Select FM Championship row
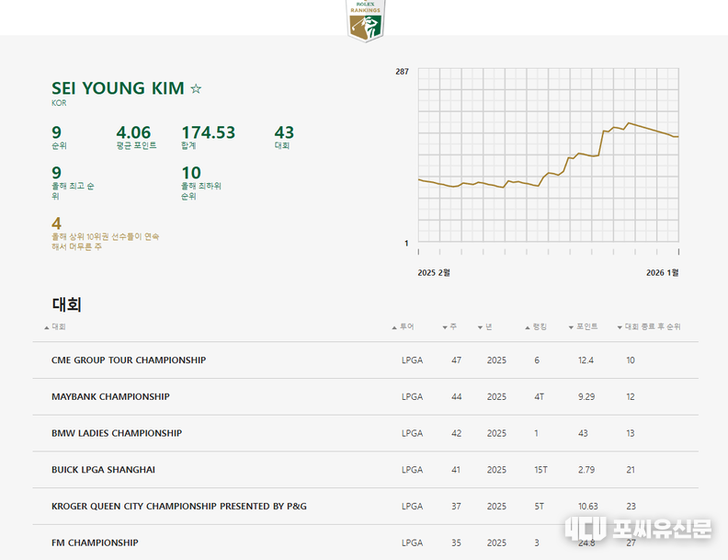The width and height of the screenshot is (728, 560). pos(95,543)
